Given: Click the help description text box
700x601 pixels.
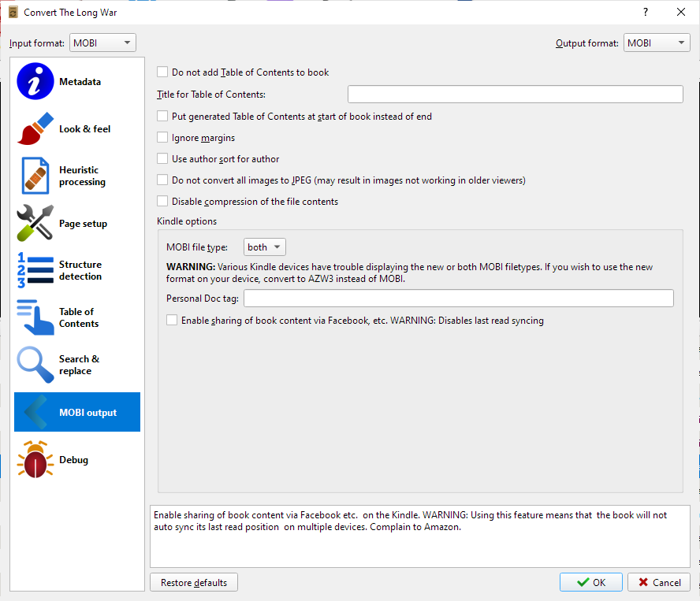Looking at the screenshot, I should pos(420,536).
